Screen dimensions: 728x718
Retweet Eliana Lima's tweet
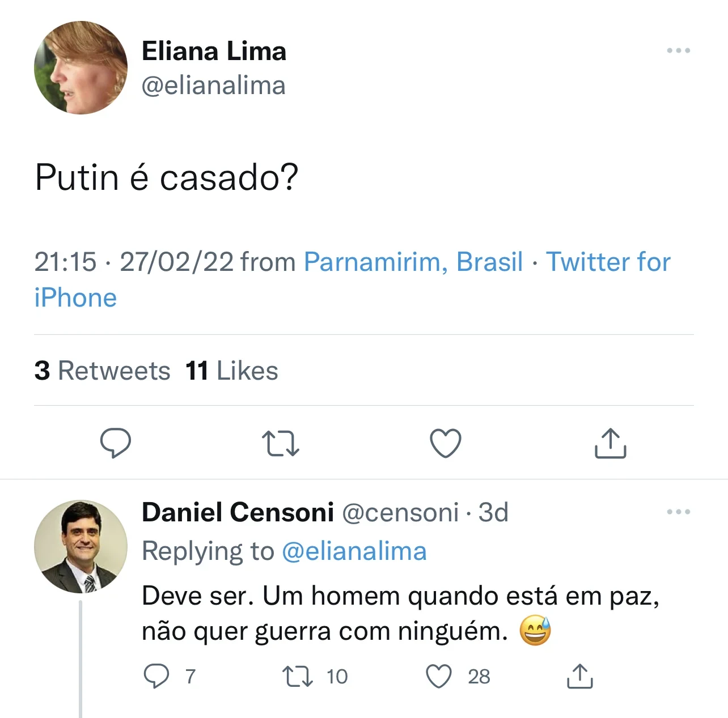coord(280,444)
